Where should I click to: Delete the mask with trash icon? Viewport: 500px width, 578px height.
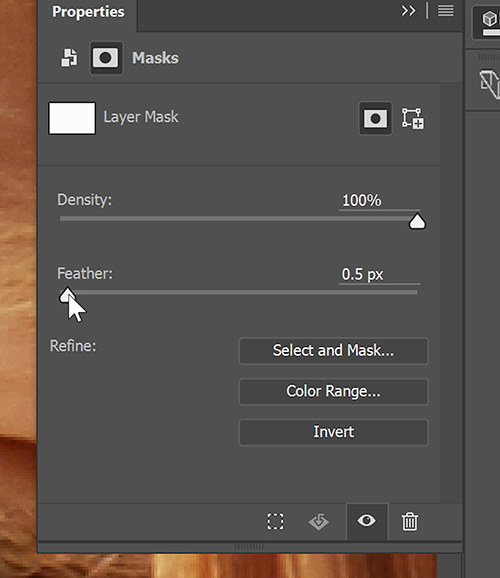pyautogui.click(x=410, y=522)
